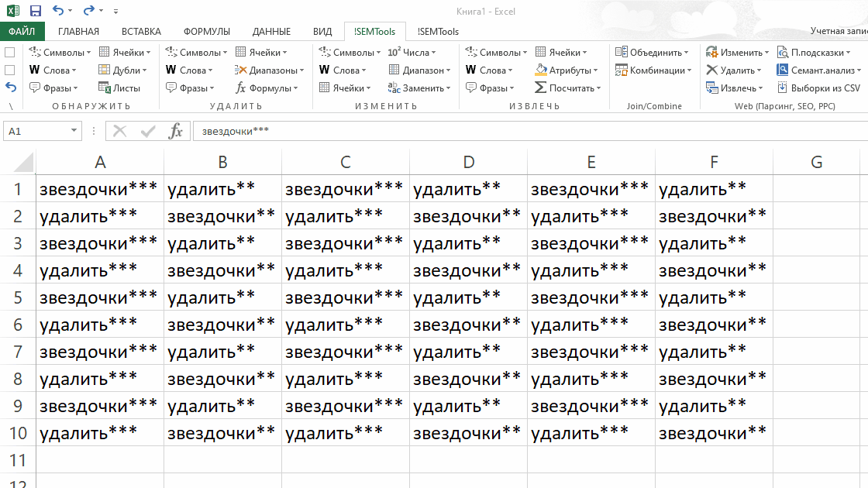Image resolution: width=868 pixels, height=488 pixels.
Task: Switch to the ДАННЫЕ tab
Action: (271, 32)
